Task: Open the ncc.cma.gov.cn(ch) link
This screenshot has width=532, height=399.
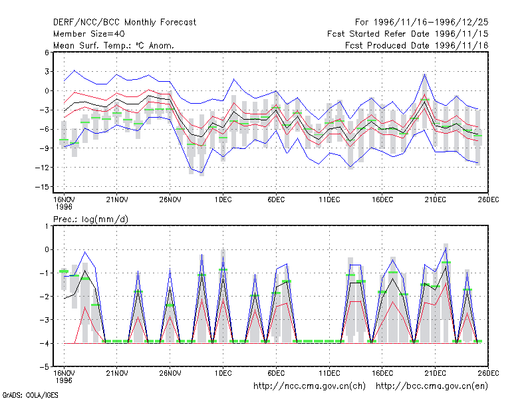Action: pos(309,386)
